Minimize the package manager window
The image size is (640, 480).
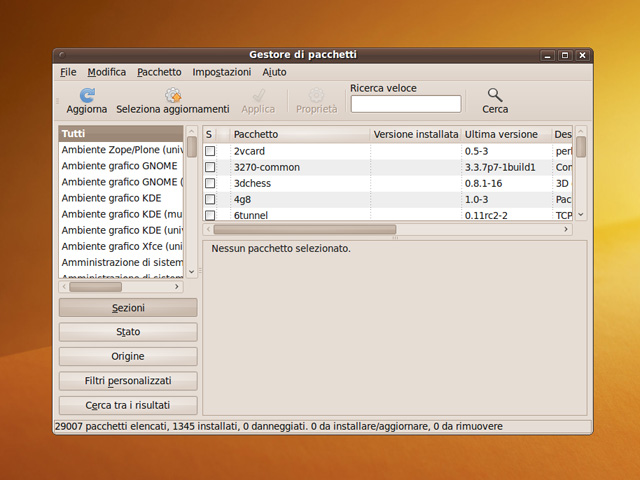point(547,55)
